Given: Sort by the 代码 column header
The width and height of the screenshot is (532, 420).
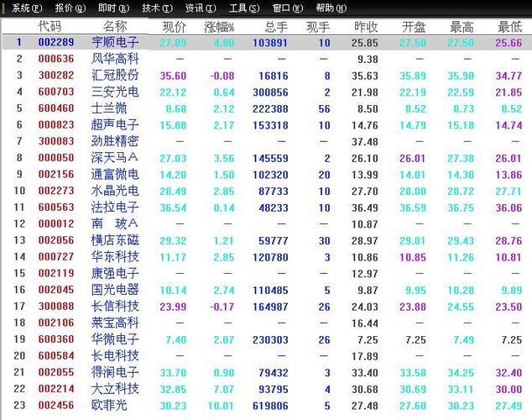Looking at the screenshot, I should click(50, 26).
